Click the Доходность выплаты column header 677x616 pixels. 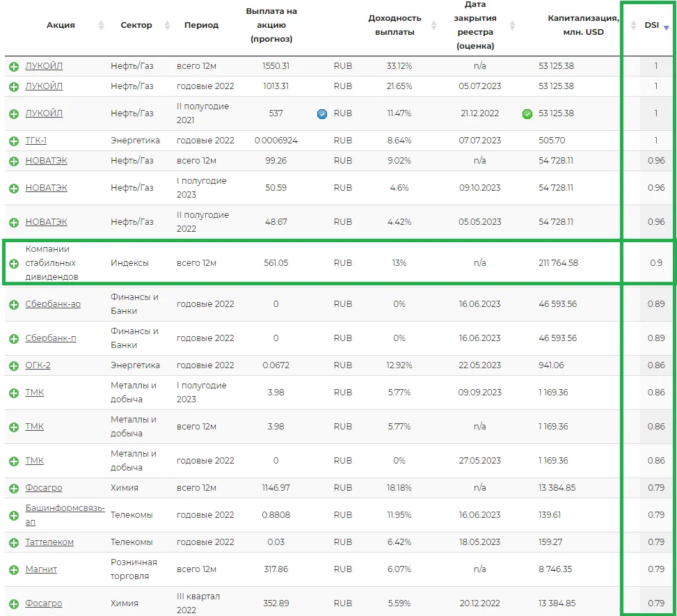395,25
